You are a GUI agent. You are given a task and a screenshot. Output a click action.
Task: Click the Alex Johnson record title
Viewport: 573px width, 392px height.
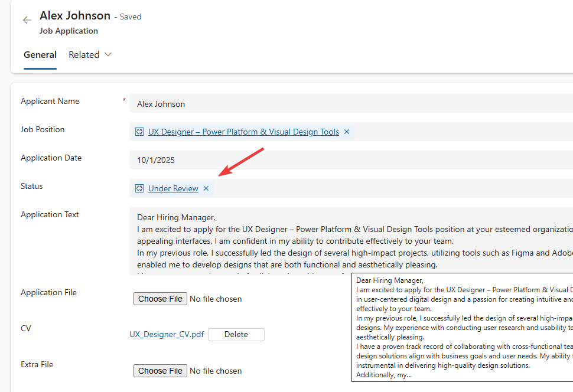pos(75,16)
